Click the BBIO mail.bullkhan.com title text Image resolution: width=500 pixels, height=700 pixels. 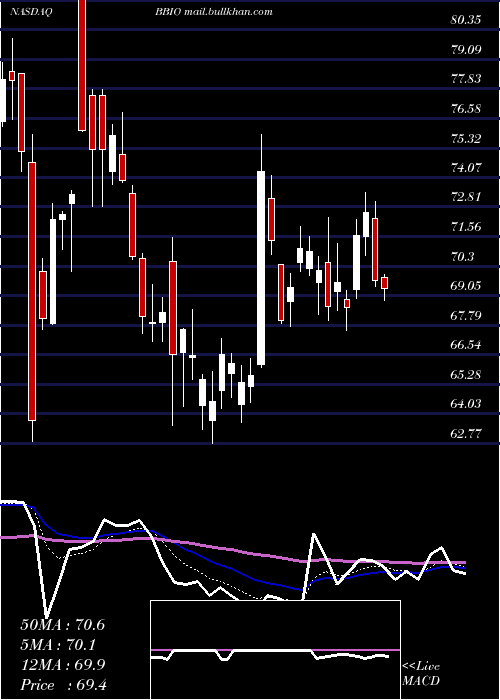tap(214, 12)
